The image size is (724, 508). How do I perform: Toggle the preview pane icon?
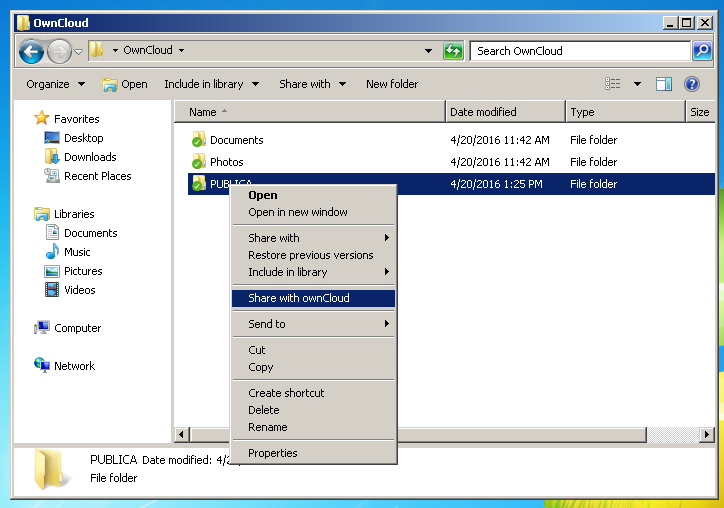tap(664, 84)
